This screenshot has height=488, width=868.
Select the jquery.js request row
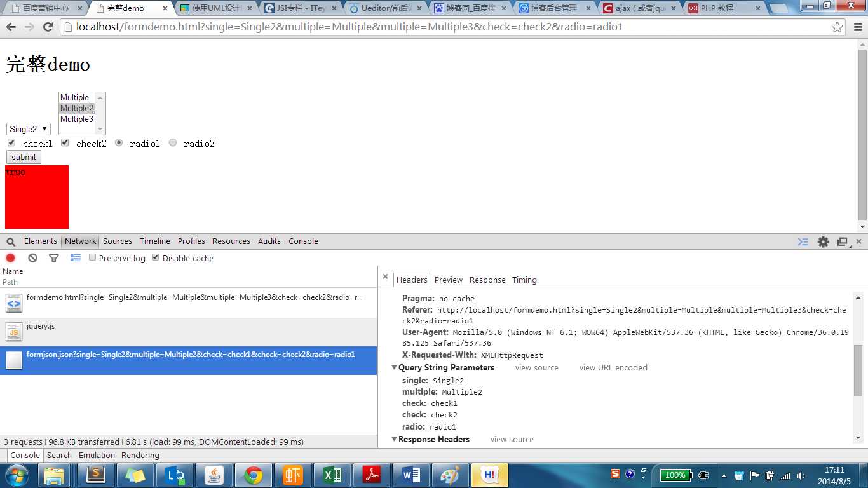[189, 332]
